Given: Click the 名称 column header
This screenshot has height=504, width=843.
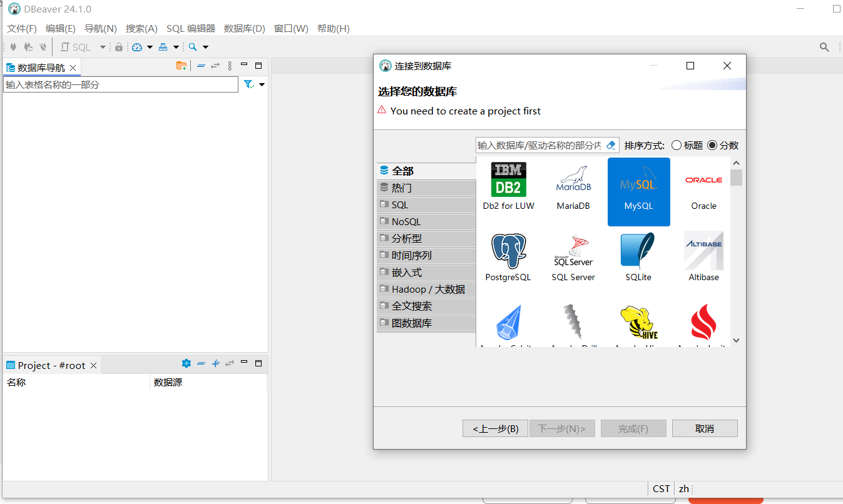Looking at the screenshot, I should (76, 382).
